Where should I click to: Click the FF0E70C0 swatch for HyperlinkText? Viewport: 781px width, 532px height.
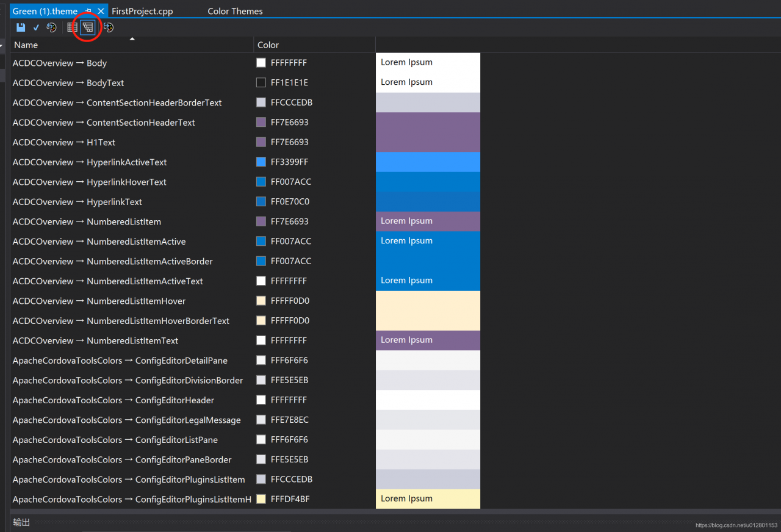coord(261,201)
